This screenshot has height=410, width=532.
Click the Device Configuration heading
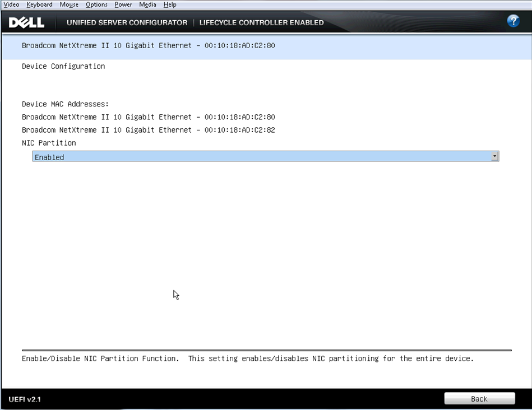point(63,66)
